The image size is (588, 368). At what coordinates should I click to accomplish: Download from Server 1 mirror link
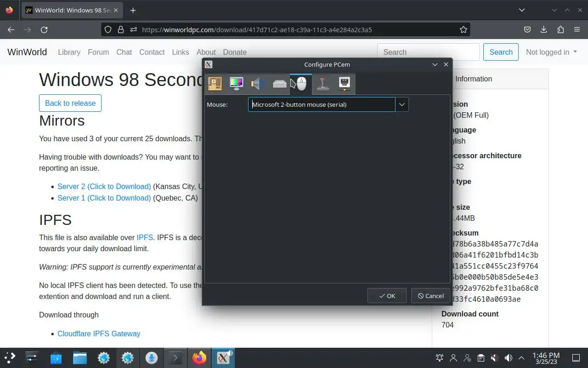[104, 198]
